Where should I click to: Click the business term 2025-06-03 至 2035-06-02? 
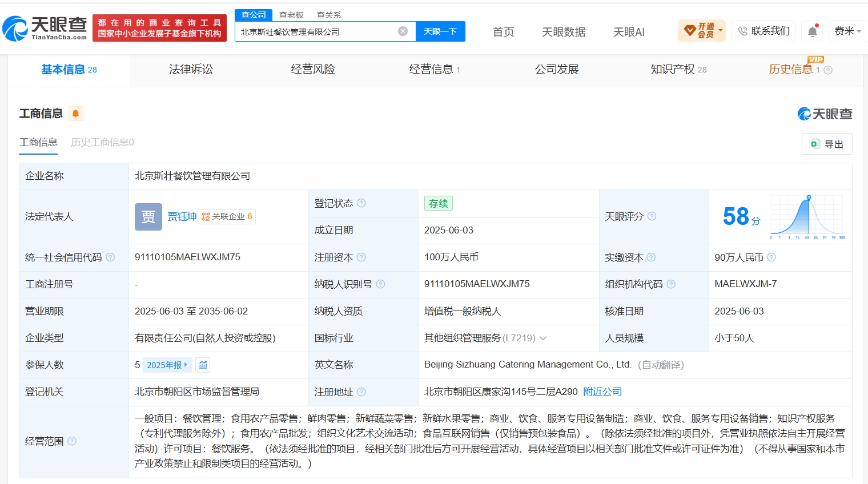191,312
